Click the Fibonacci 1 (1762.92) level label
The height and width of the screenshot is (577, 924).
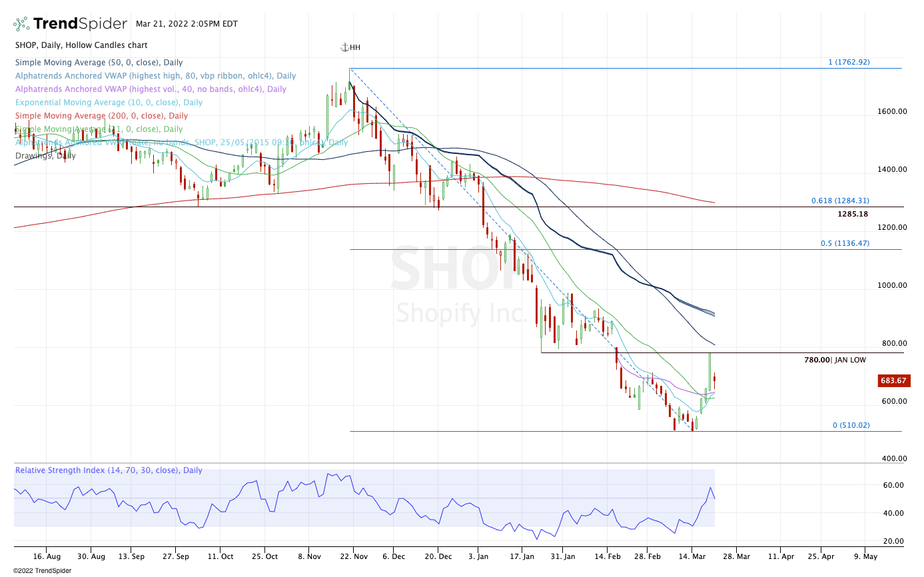[x=849, y=63]
